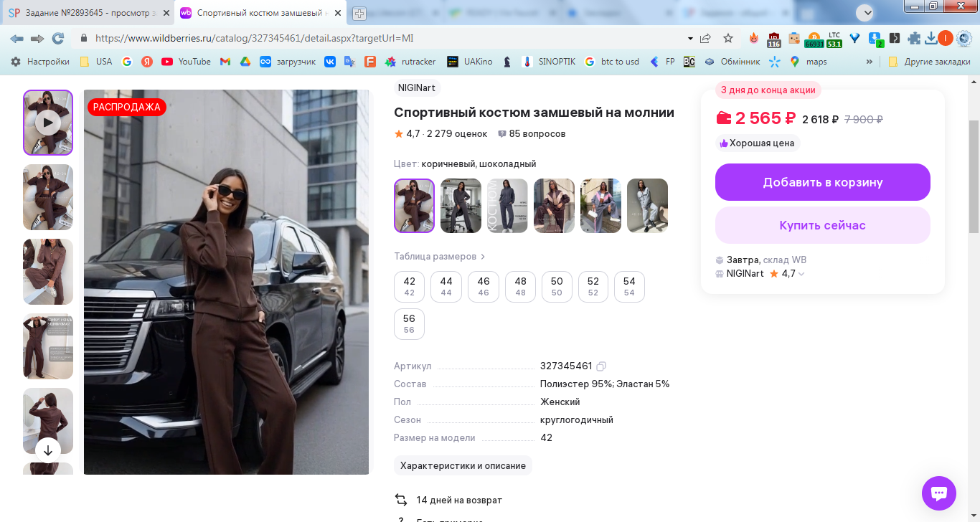Play the product video thumbnail
The height and width of the screenshot is (522, 980).
(x=48, y=123)
